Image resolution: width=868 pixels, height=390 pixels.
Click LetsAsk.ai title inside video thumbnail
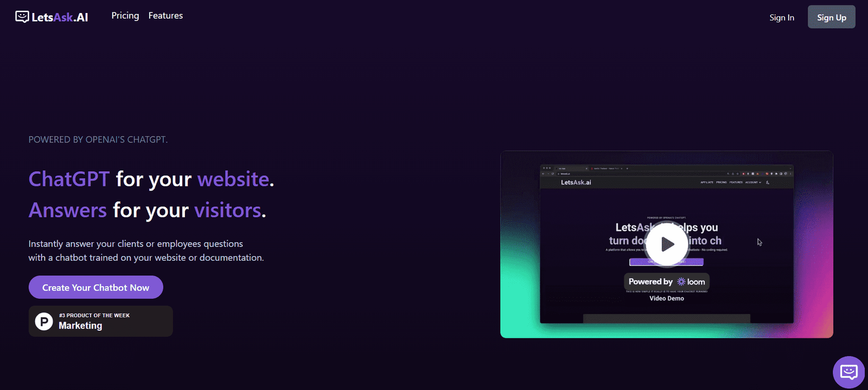(x=576, y=183)
